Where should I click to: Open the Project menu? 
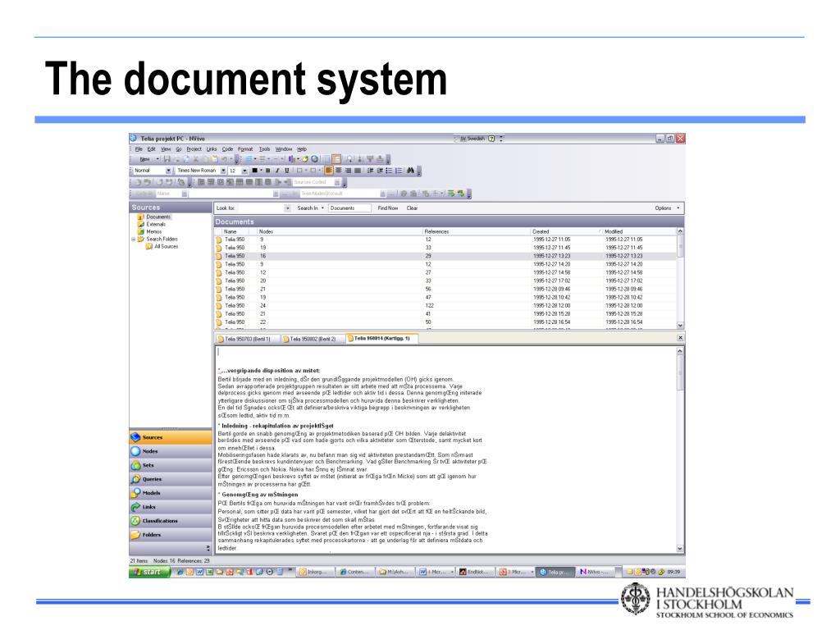[194, 149]
